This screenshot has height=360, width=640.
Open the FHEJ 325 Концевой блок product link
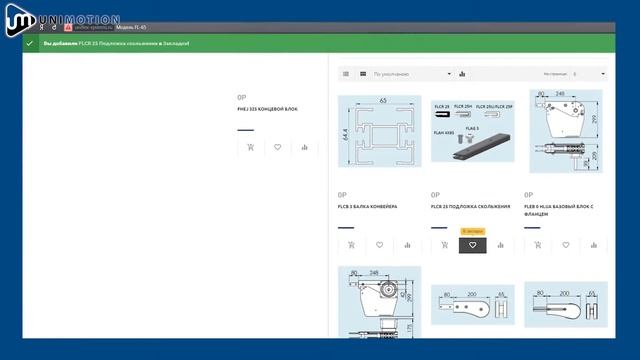click(x=267, y=109)
